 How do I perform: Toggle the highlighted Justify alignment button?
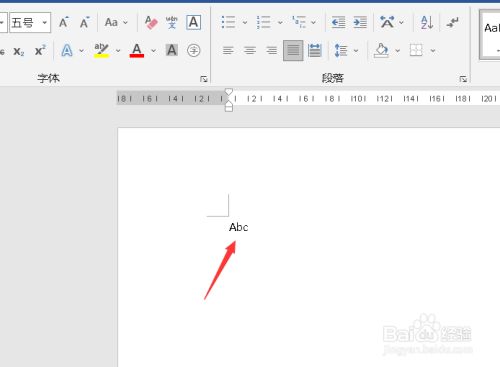click(x=293, y=51)
